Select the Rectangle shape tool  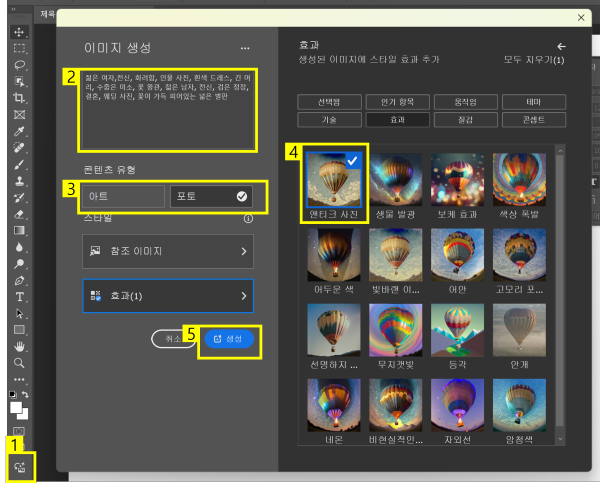19,330
